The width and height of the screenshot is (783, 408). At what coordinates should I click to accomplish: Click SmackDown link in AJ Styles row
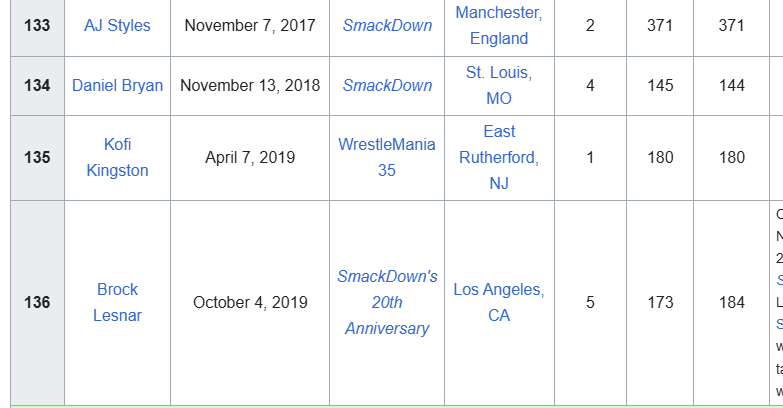pos(387,25)
